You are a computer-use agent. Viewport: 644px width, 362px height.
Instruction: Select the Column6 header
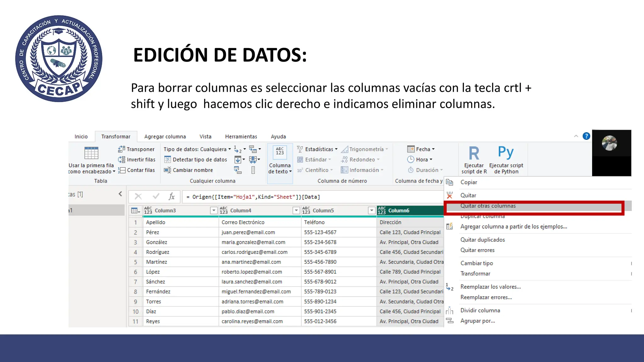tap(410, 211)
